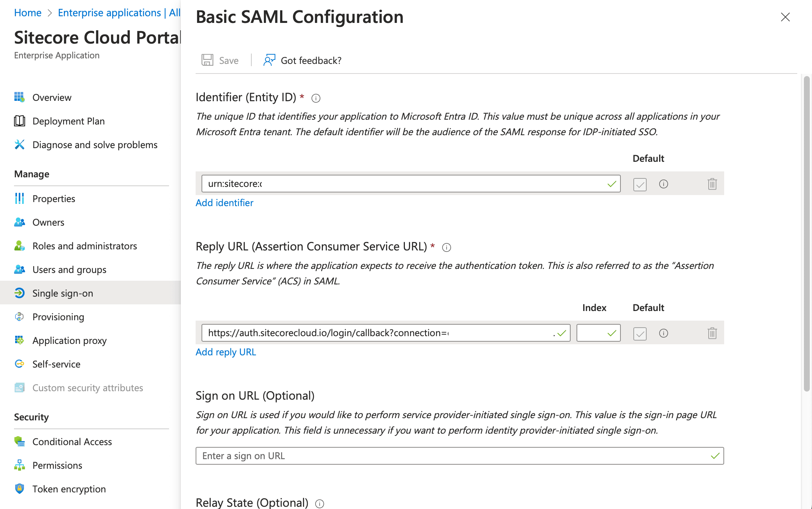This screenshot has width=812, height=509.
Task: Click the Sign on URL input field
Action: click(x=454, y=456)
